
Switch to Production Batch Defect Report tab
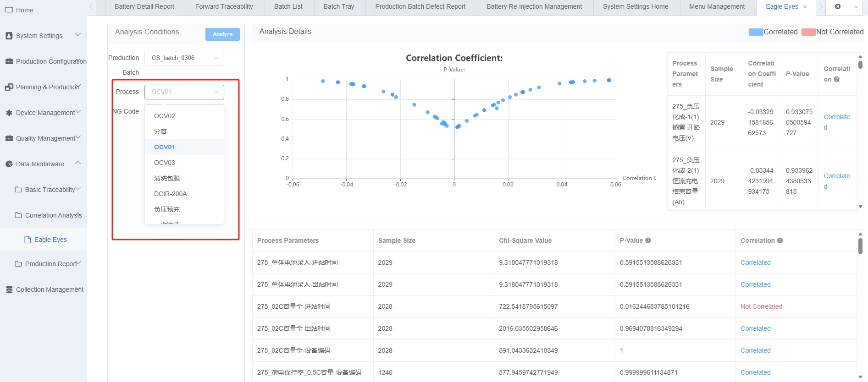[420, 7]
